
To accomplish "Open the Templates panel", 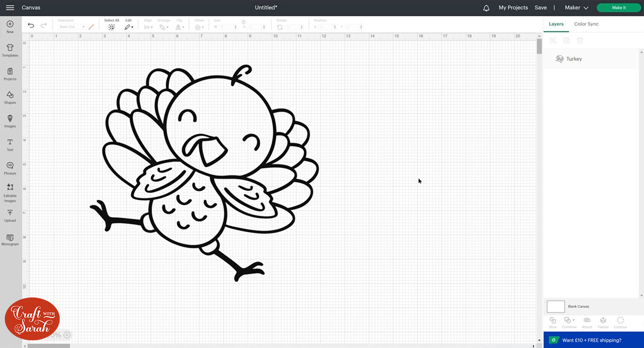I will (x=10, y=50).
